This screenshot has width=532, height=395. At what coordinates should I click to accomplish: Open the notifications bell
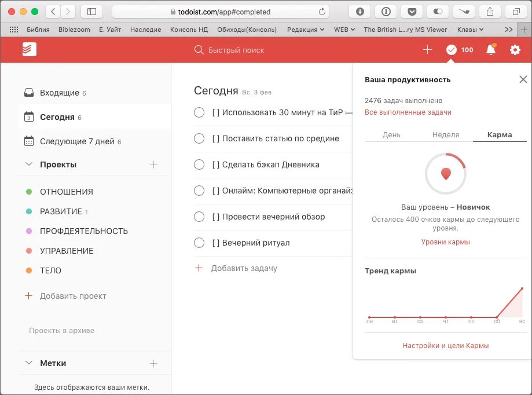(x=490, y=50)
